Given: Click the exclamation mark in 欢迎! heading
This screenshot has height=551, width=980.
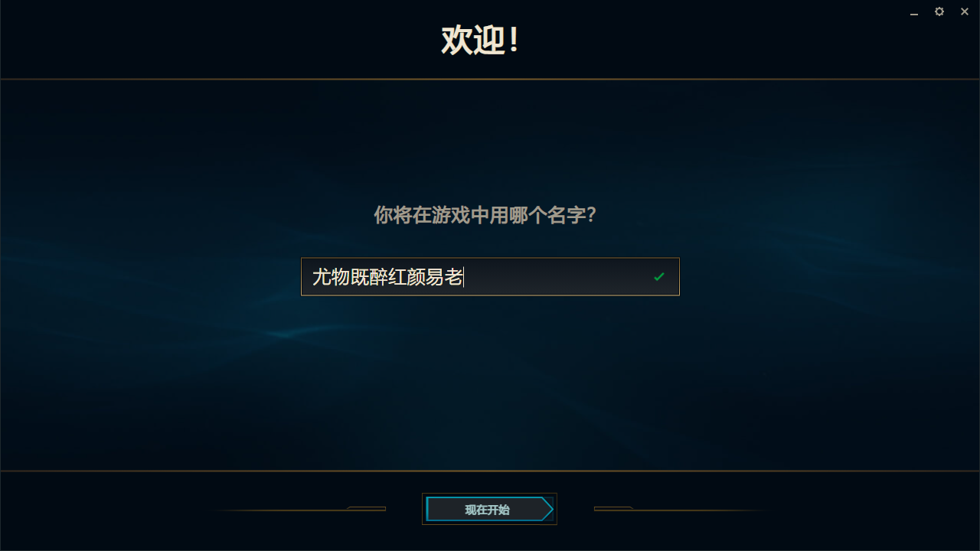Looking at the screenshot, I should tap(514, 40).
